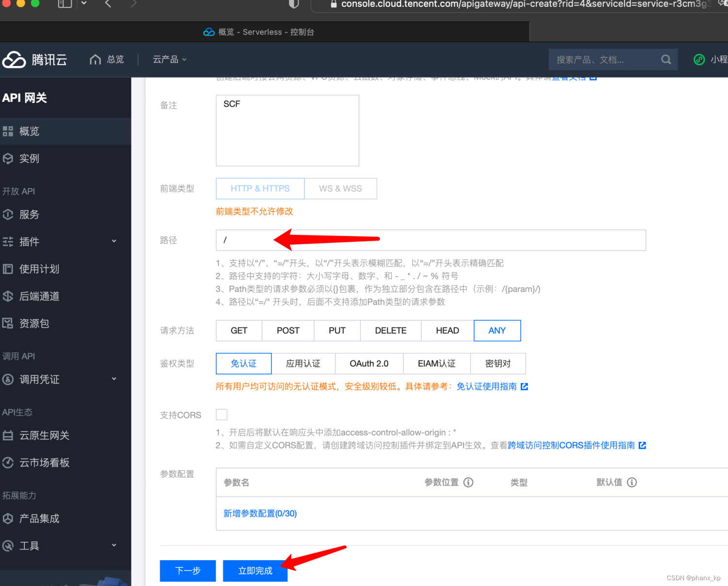The height and width of the screenshot is (586, 728).
Task: Click the 云原生网关 icon
Action: [x=8, y=435]
